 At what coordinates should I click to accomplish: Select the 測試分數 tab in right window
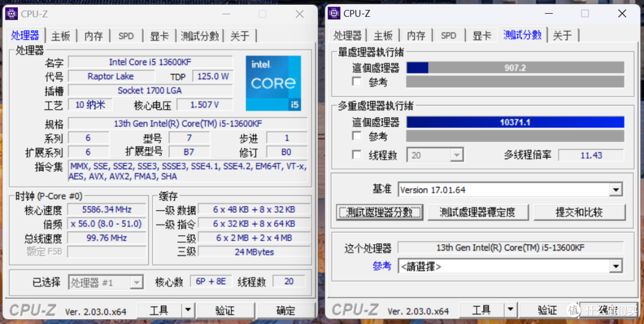coord(522,35)
